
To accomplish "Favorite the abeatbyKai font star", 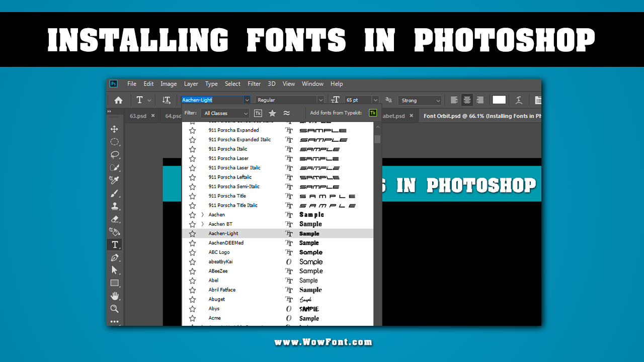I will pos(192,262).
